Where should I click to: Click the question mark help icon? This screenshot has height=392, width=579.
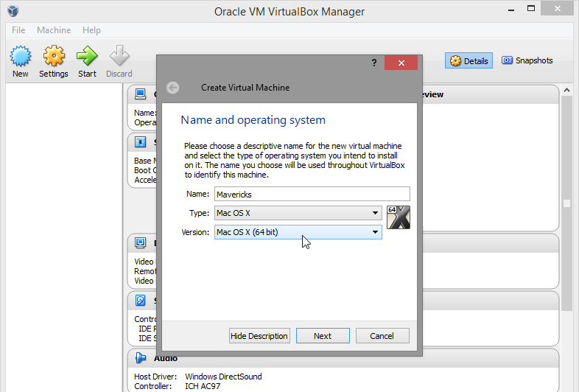pos(374,63)
